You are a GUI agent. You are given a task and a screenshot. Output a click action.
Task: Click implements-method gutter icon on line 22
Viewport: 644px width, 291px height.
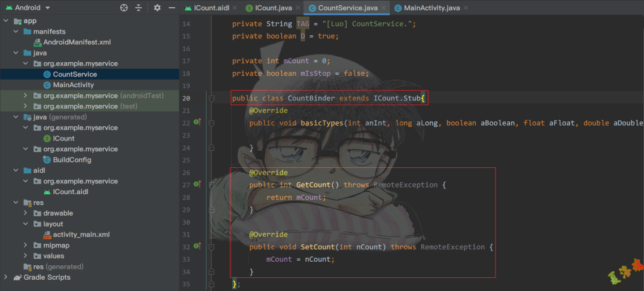tap(197, 122)
